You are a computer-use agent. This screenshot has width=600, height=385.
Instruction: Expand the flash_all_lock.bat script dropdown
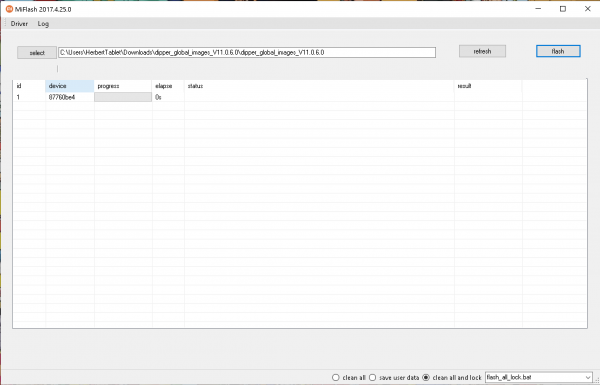pos(588,377)
